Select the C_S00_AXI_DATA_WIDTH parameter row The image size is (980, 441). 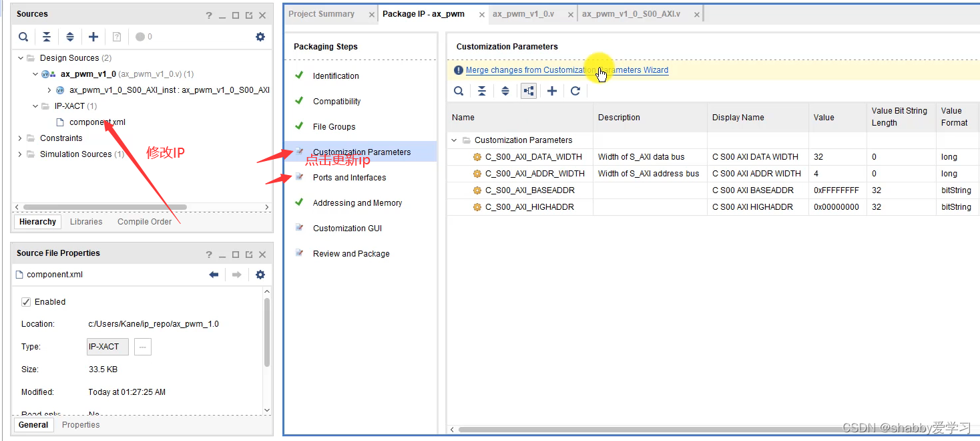(714, 157)
